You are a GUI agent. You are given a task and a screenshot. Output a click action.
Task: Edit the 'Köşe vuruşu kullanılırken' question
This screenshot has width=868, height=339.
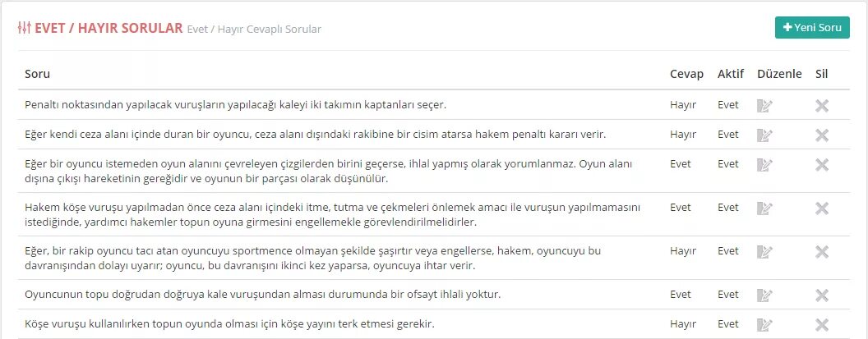coord(765,324)
